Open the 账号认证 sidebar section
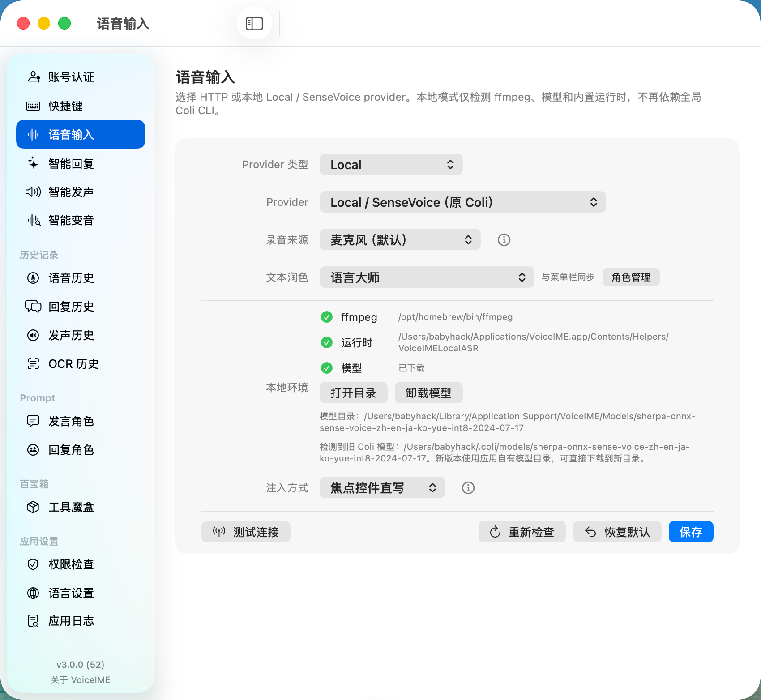The height and width of the screenshot is (700, 761). click(x=81, y=77)
